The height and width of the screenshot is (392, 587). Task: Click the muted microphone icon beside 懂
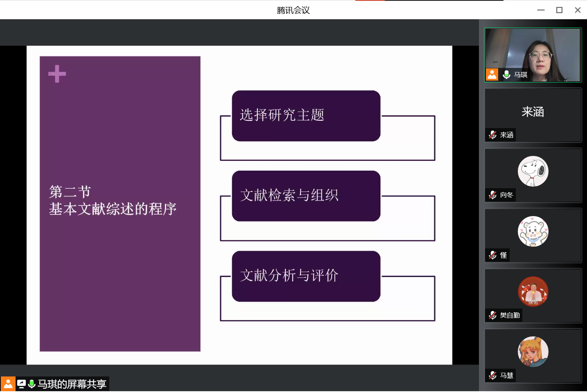tap(492, 255)
